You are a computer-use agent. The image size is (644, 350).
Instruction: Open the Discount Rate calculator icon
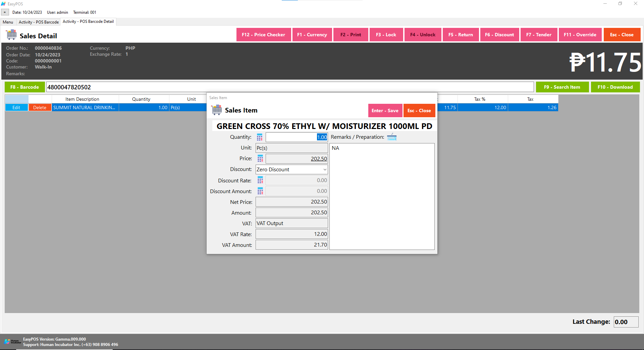260,180
